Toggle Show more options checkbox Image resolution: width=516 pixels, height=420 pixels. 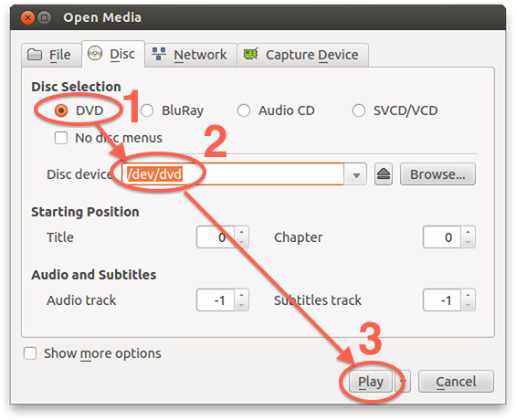[30, 353]
